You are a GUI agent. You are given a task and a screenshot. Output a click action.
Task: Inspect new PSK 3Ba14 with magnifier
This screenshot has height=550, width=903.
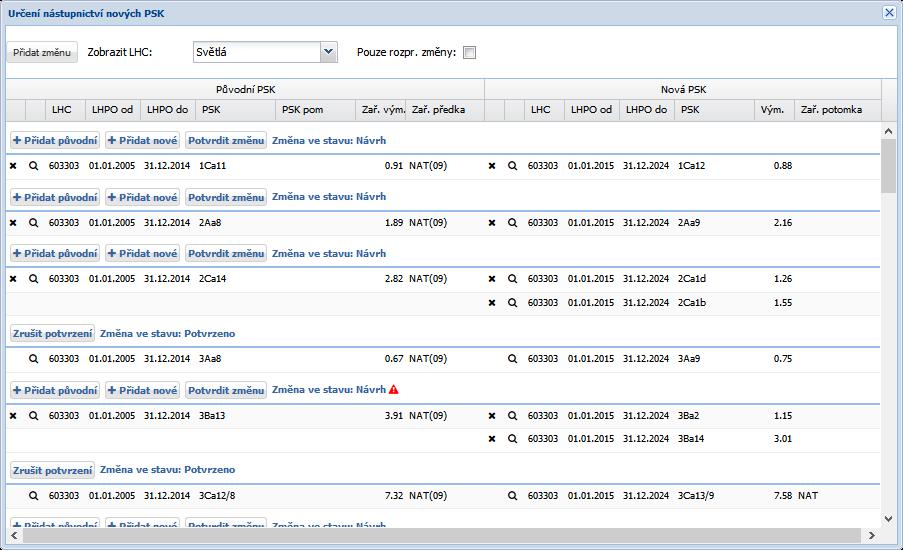[512, 439]
